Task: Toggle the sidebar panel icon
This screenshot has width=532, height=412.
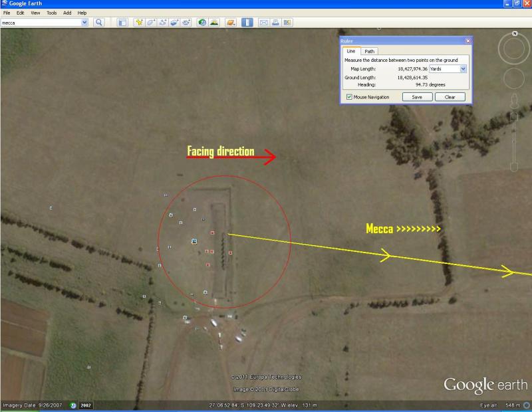Action: [122, 23]
